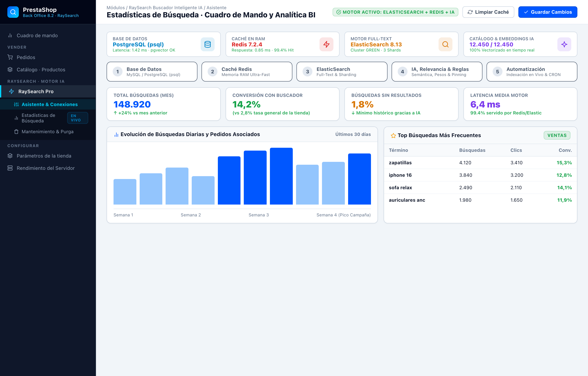Screen dimensions: 588x376
Task: Click the auriculares anc search term
Action: click(x=407, y=200)
